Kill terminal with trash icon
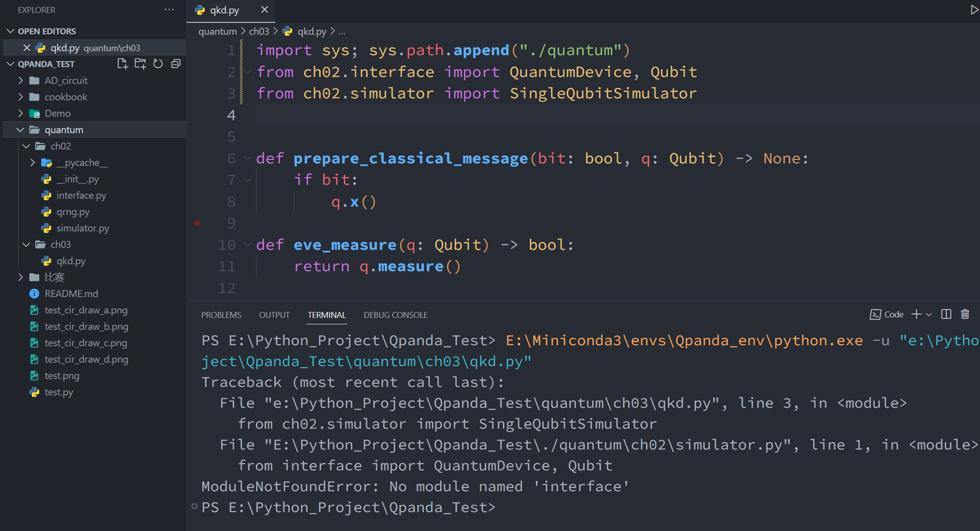The width and height of the screenshot is (980, 531). [x=965, y=314]
